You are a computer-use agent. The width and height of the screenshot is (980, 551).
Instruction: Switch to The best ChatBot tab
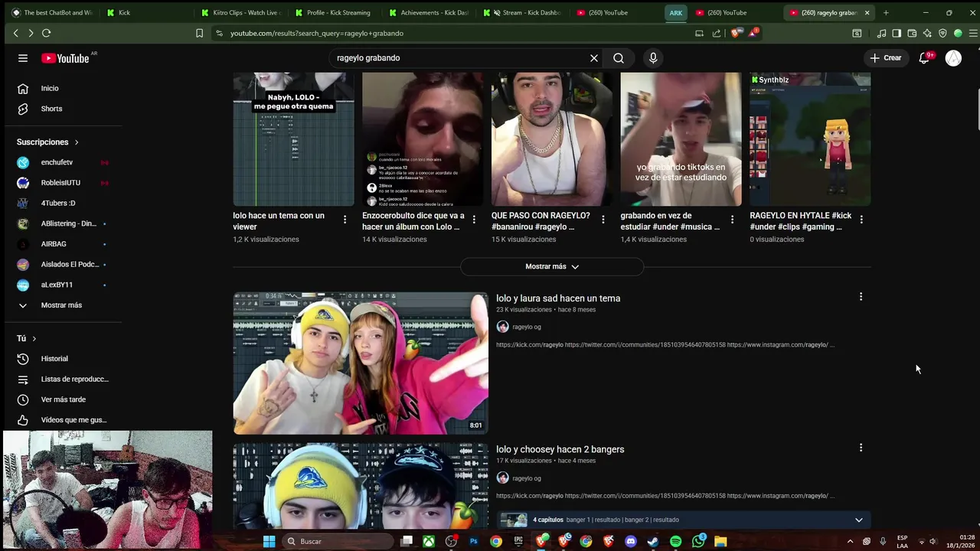tap(52, 12)
